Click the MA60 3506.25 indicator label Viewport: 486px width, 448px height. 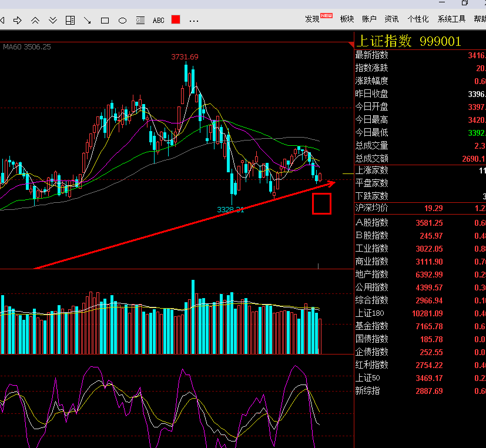27,47
